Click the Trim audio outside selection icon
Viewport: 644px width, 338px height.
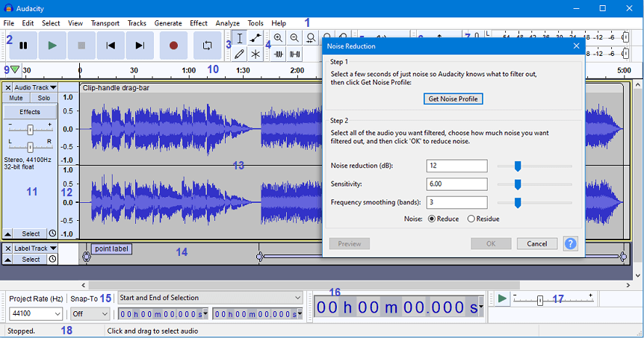point(279,54)
